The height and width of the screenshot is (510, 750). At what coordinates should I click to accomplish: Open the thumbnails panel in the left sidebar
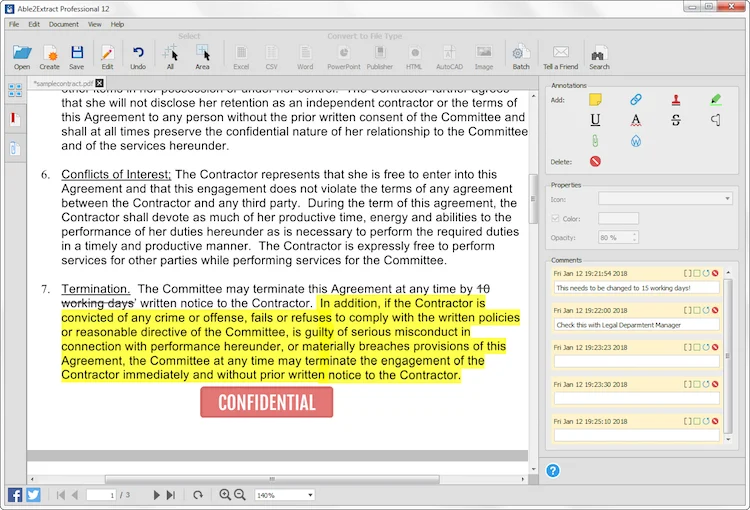pos(15,89)
